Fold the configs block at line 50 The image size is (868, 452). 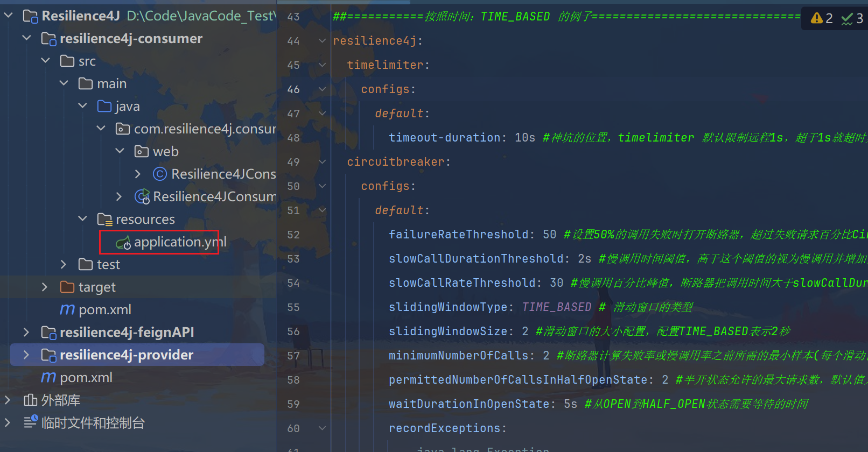click(322, 186)
